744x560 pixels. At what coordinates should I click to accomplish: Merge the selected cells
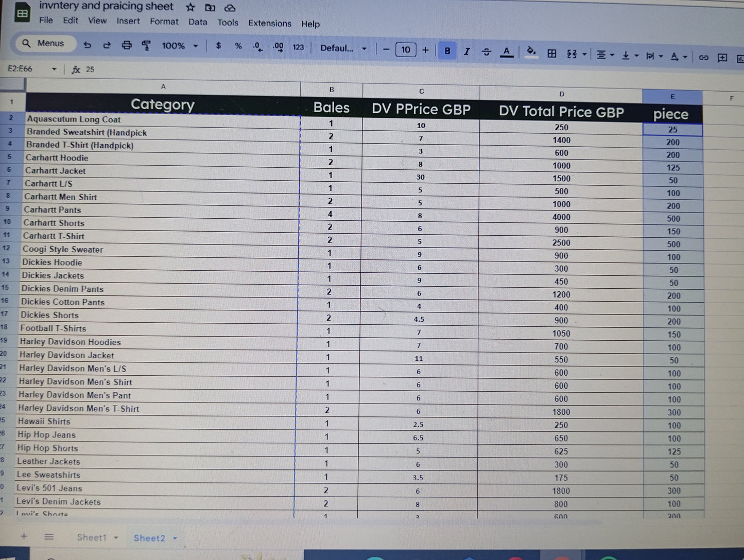click(x=572, y=54)
